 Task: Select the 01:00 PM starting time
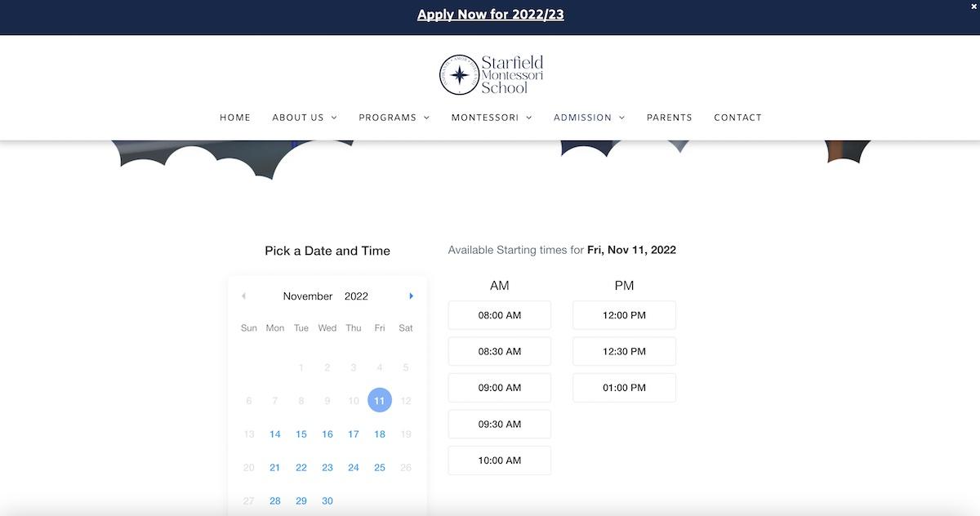tap(624, 388)
